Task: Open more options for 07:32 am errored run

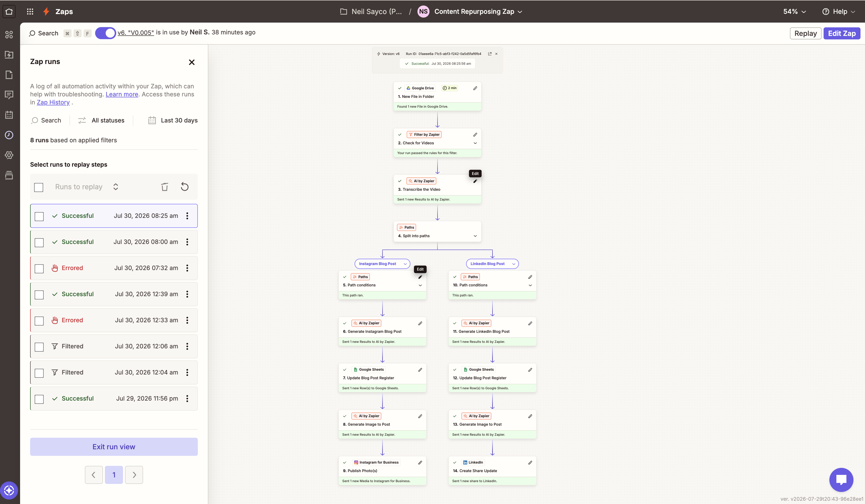Action: click(187, 268)
